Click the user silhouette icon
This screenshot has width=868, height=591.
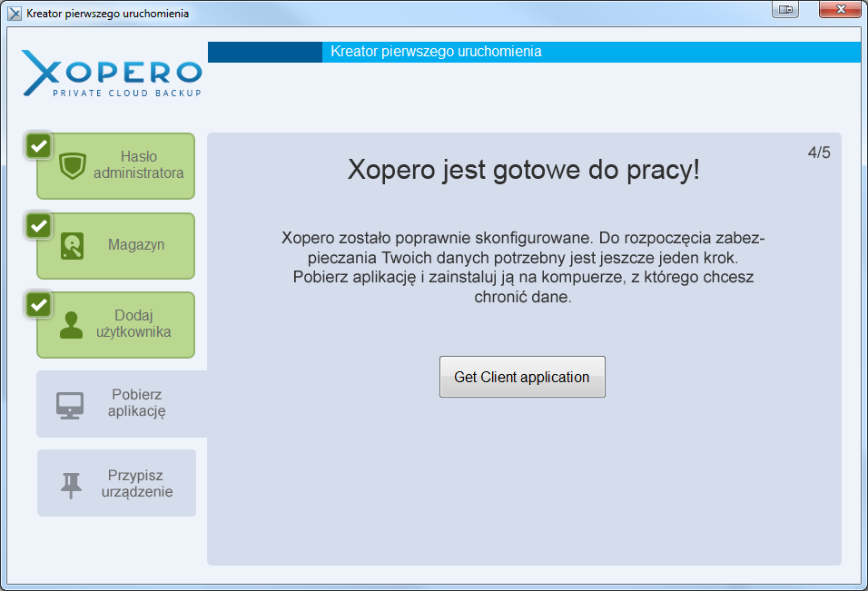pyautogui.click(x=71, y=325)
